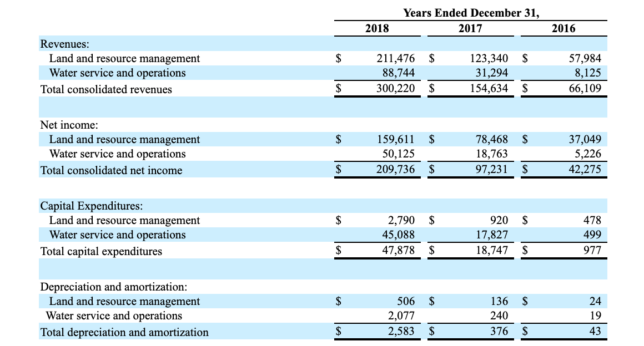Select the 2017 column header
644x346 pixels.
[470, 28]
